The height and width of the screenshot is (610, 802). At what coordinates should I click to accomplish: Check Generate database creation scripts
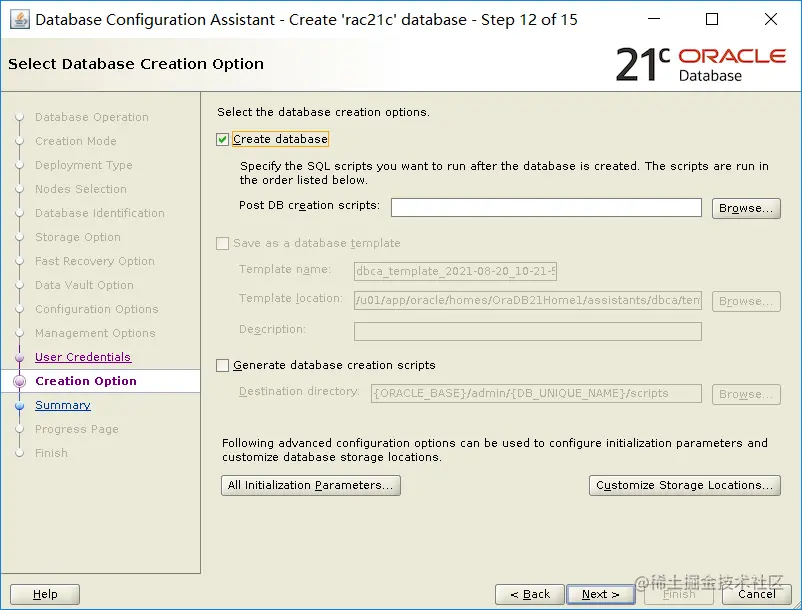coord(222,366)
